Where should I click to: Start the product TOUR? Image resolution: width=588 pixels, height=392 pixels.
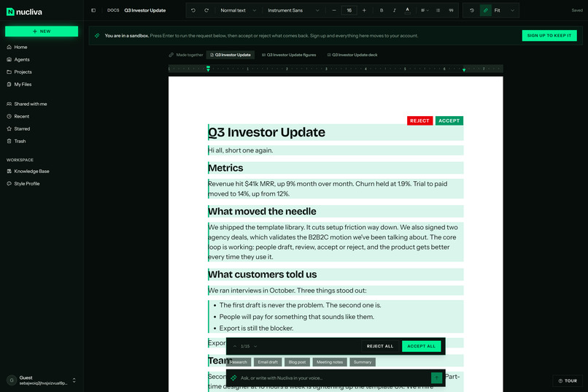(x=568, y=381)
